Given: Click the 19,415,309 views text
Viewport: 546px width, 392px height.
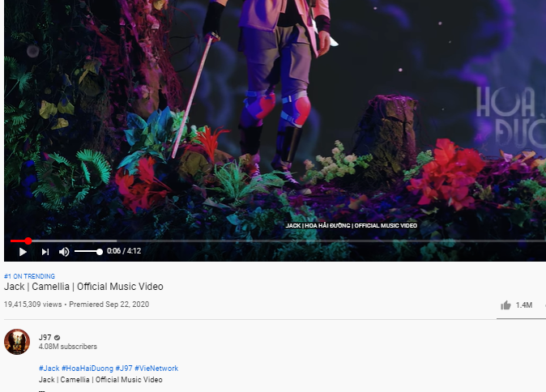Looking at the screenshot, I should point(32,305).
